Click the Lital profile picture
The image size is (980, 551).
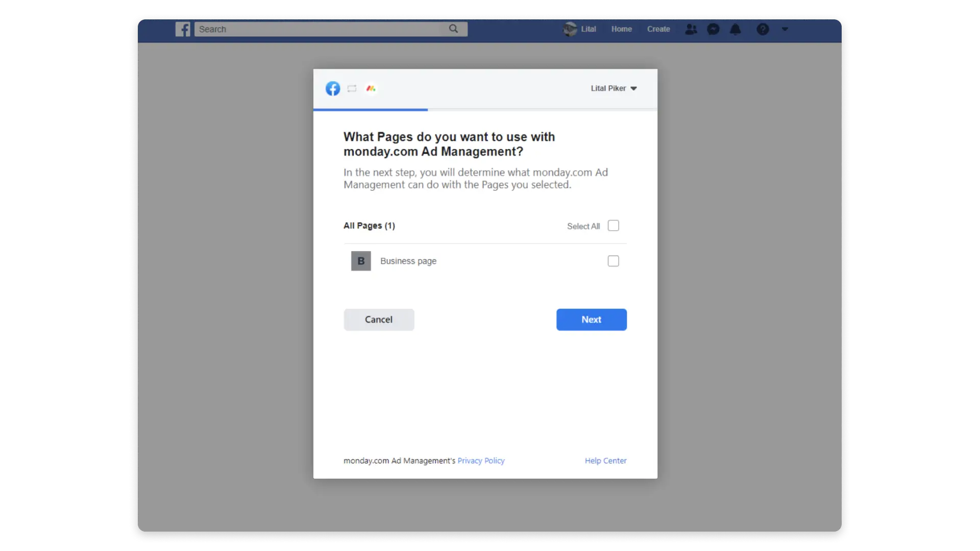tap(570, 29)
